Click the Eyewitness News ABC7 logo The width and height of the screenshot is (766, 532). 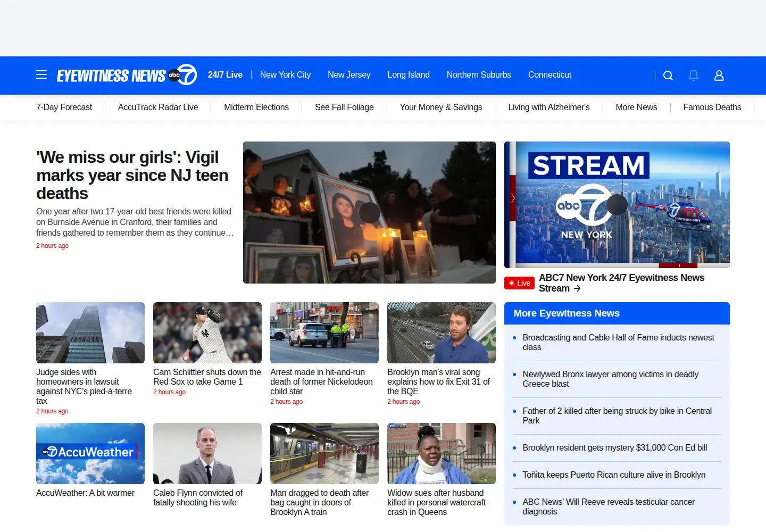pyautogui.click(x=127, y=75)
